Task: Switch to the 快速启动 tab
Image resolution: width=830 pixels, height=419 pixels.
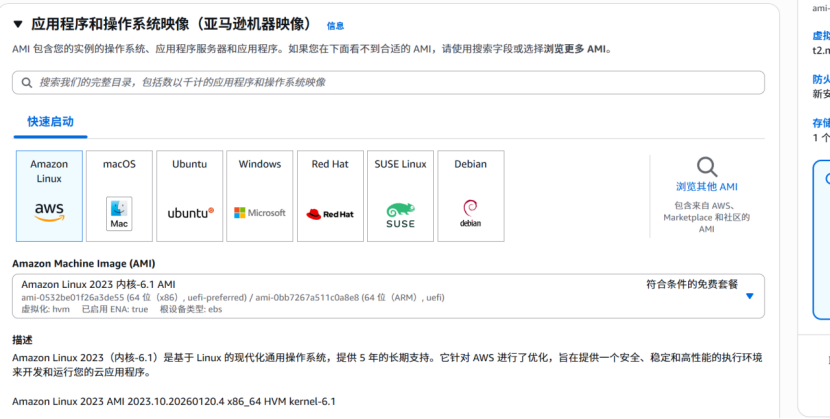Action: (50, 121)
